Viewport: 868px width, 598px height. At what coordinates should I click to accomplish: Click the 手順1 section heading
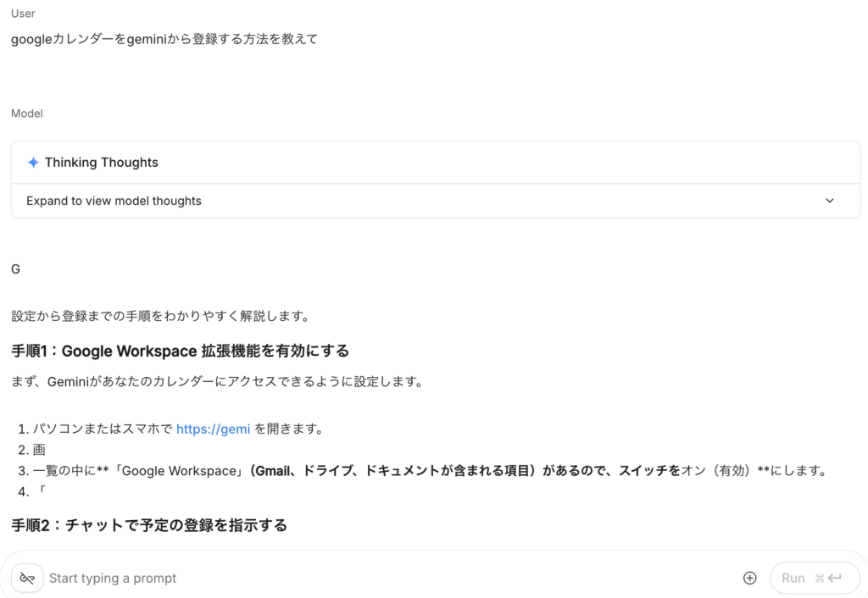(x=179, y=351)
